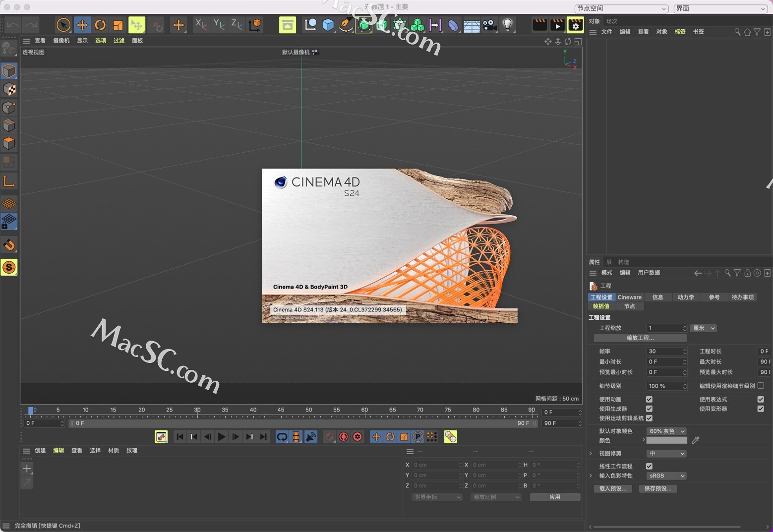Open the 节点空间 dropdown
Image resolution: width=773 pixels, height=532 pixels.
click(621, 8)
